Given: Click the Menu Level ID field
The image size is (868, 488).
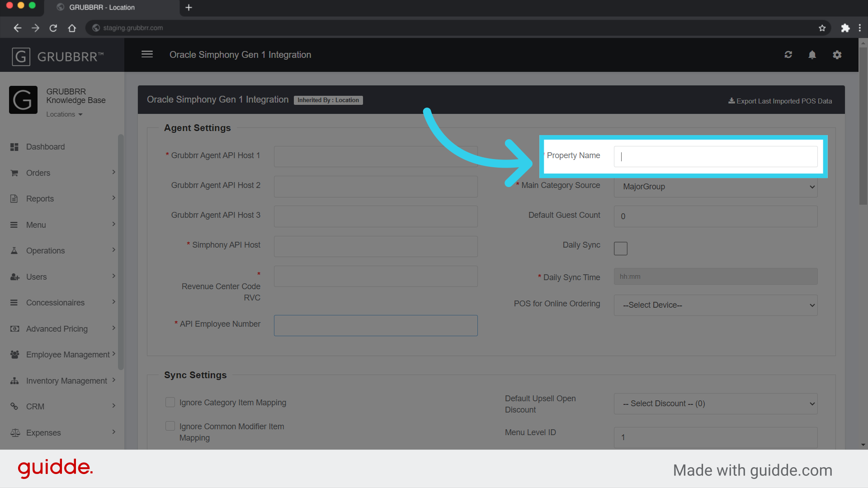Looking at the screenshot, I should [716, 437].
